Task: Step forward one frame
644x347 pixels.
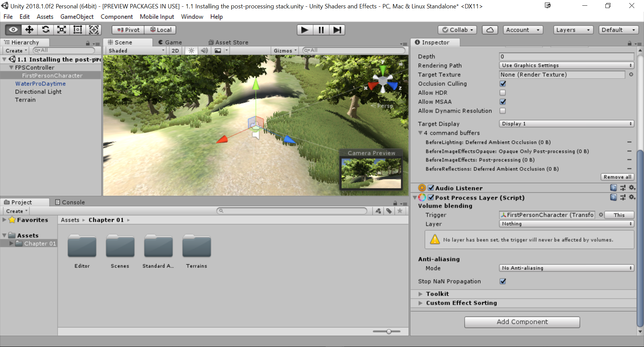Action: 337,30
